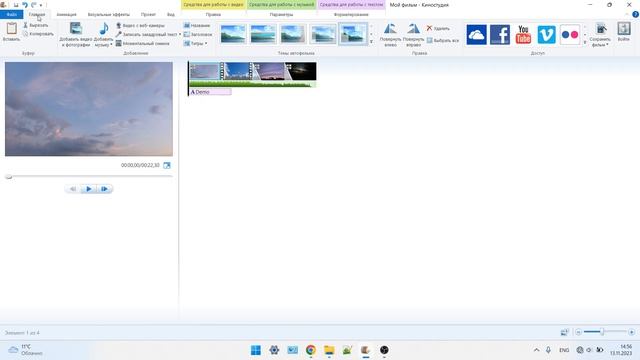Open the Windows Start menu
The image size is (640, 360).
tap(256, 350)
